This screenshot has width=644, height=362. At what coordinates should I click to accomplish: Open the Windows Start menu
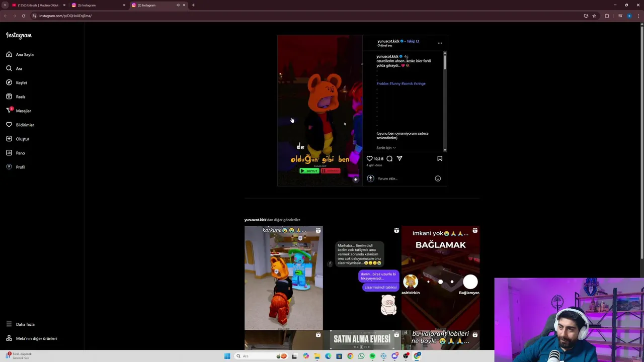227,356
